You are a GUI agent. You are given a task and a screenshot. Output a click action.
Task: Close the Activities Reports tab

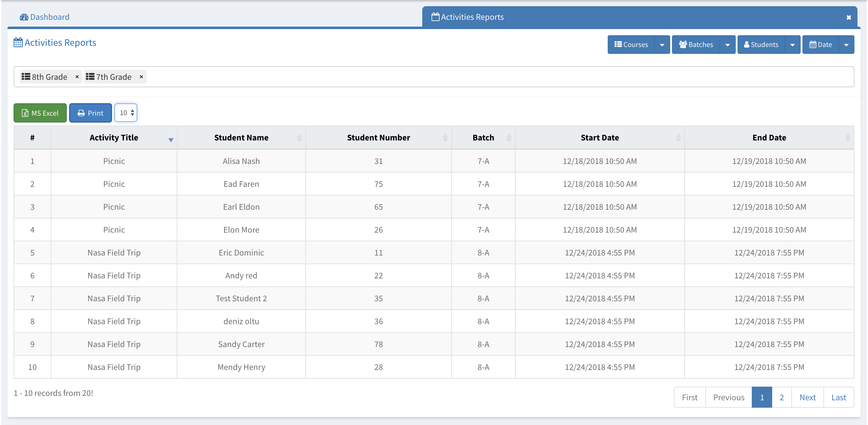pos(849,17)
